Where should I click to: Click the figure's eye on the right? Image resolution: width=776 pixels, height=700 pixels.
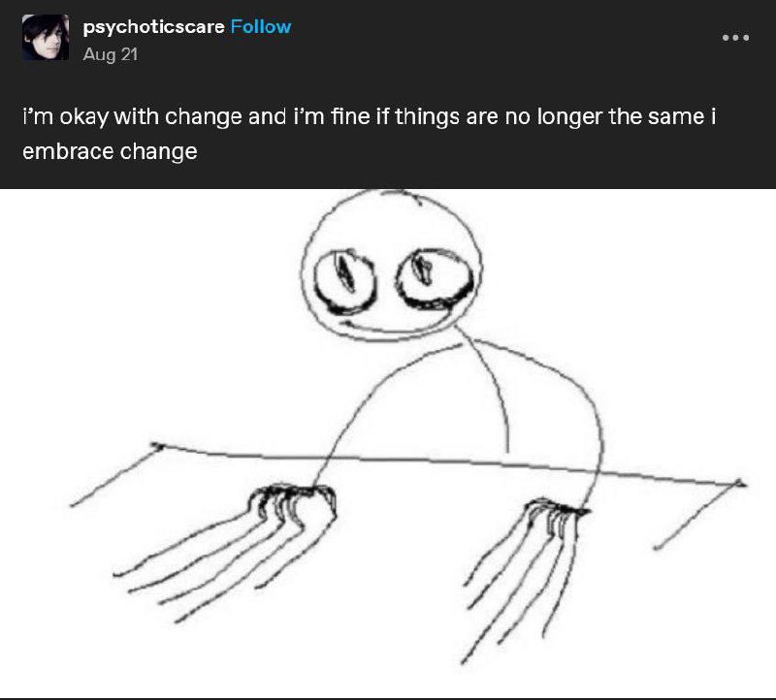tap(436, 278)
